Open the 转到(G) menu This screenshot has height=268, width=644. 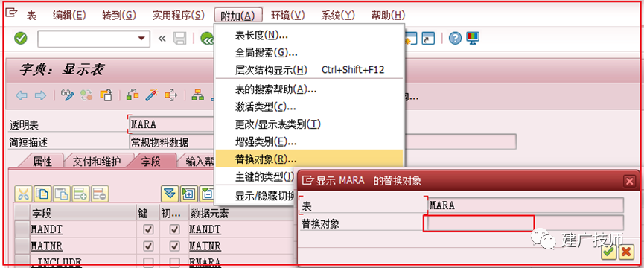coord(118,16)
